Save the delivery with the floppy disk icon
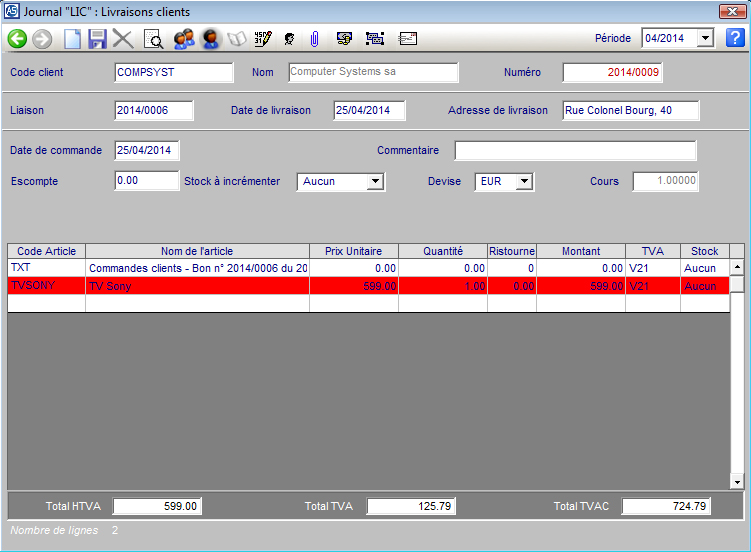The height and width of the screenshot is (552, 751). click(x=97, y=39)
